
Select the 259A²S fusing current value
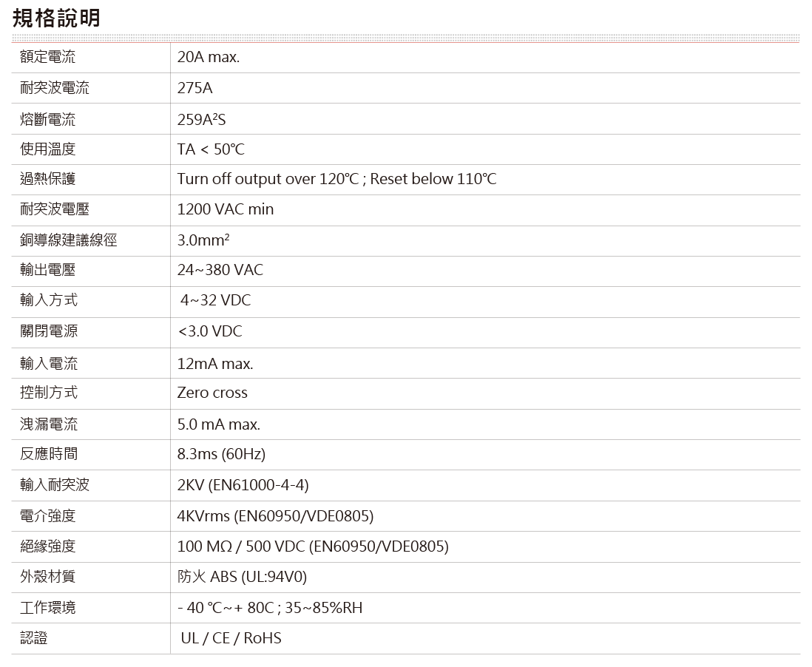pyautogui.click(x=201, y=119)
